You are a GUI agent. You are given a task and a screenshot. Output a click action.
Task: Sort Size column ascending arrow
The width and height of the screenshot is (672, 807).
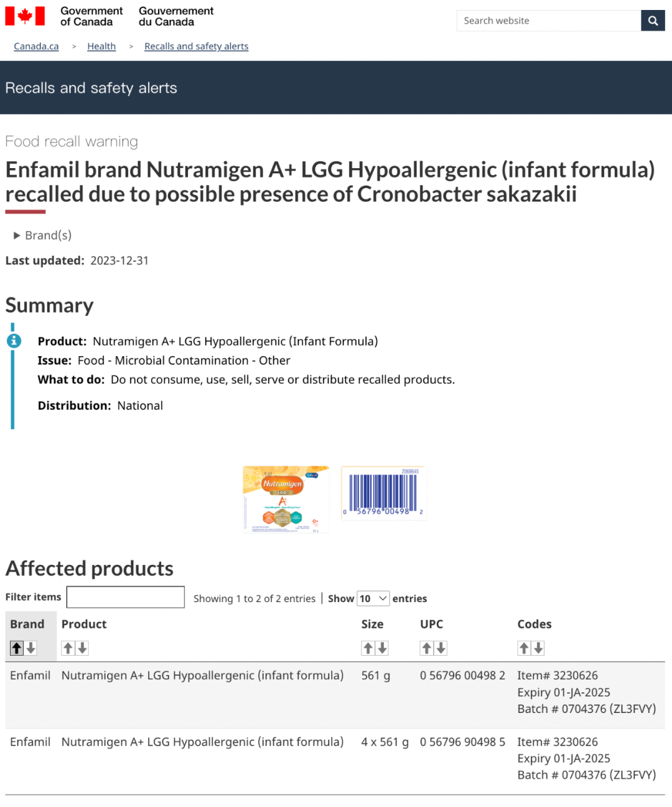pyautogui.click(x=368, y=648)
